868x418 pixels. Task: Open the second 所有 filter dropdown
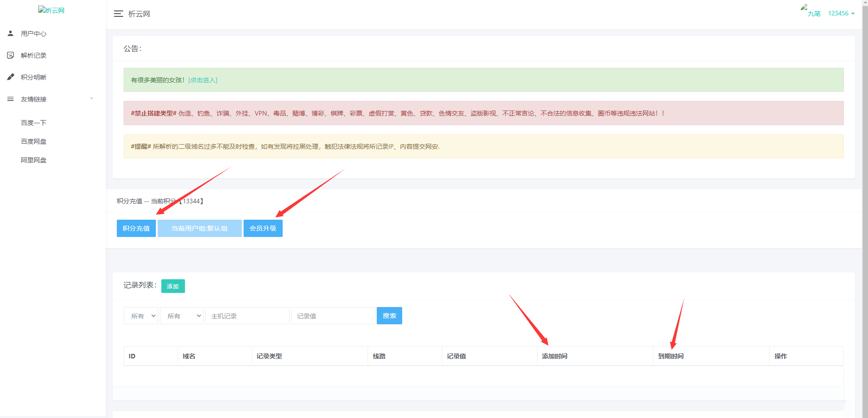click(182, 316)
